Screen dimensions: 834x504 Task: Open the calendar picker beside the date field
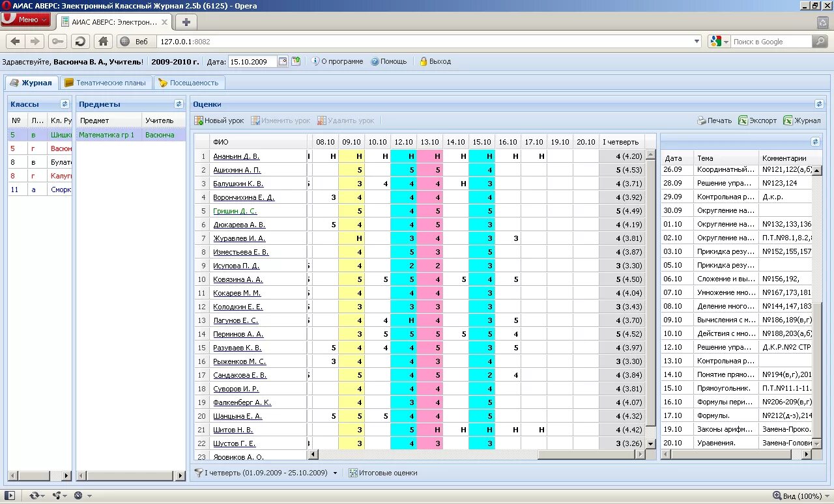coord(283,61)
